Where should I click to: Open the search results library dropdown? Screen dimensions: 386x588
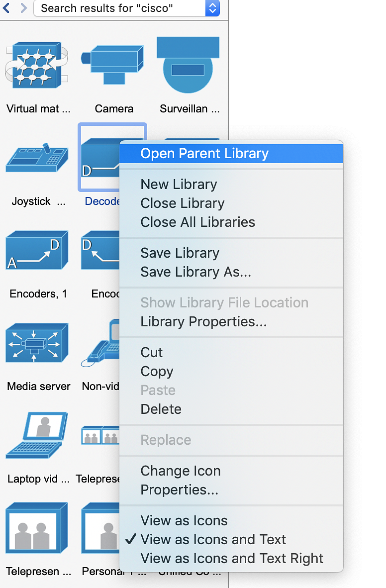pyautogui.click(x=212, y=8)
